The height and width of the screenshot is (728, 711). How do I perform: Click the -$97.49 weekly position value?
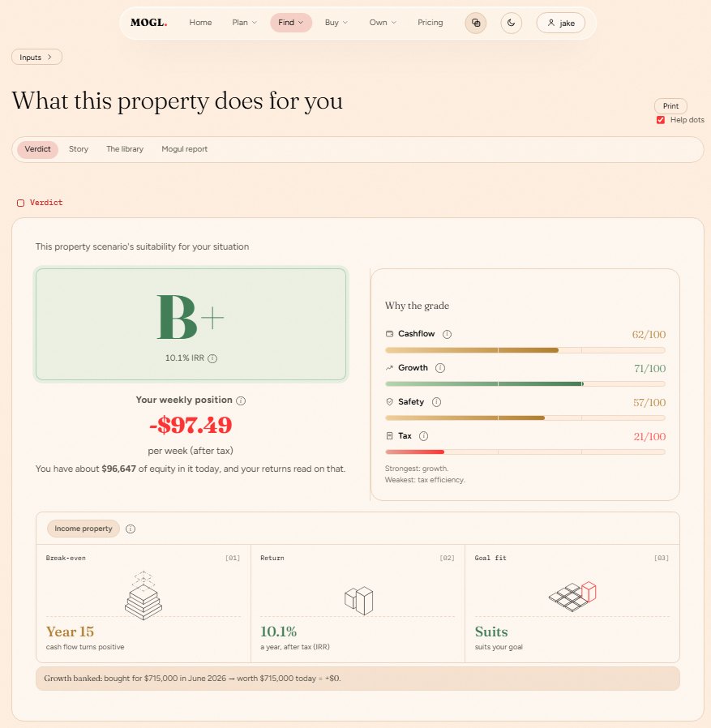191,425
